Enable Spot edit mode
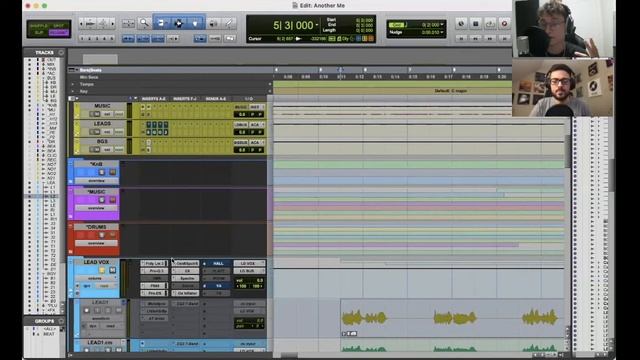Image resolution: width=640 pixels, height=360 pixels. pyautogui.click(x=59, y=26)
